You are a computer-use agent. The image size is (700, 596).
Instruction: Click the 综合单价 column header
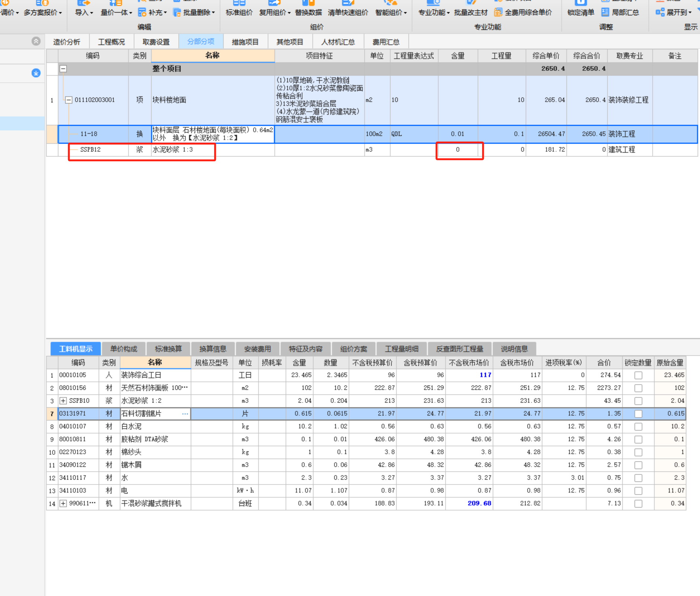[x=546, y=56]
